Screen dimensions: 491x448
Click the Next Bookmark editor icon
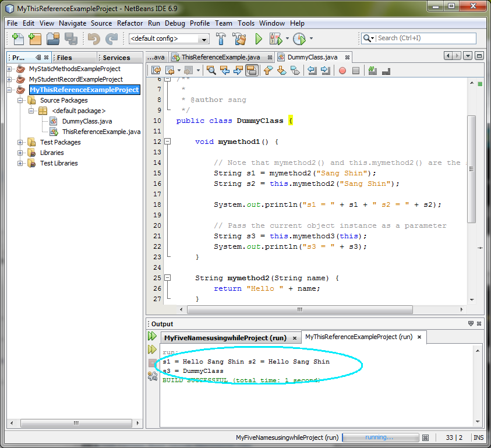[x=281, y=70]
